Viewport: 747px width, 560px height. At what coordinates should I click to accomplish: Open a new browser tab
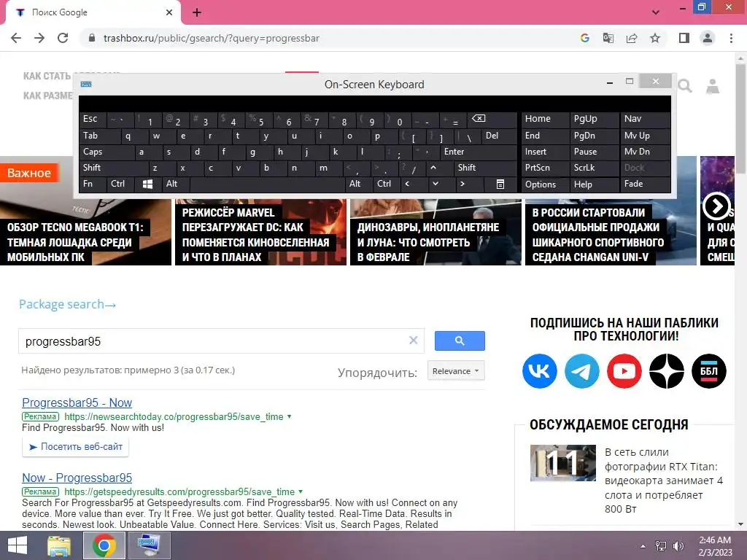tap(197, 12)
